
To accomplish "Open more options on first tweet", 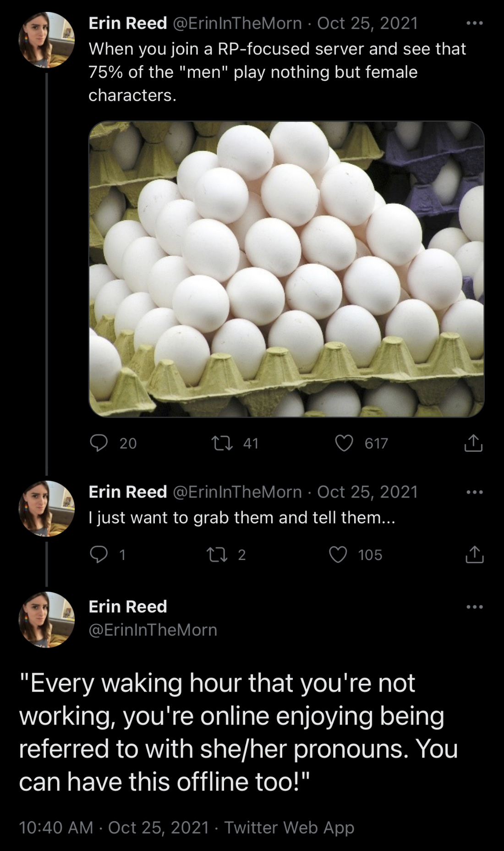I will [474, 23].
